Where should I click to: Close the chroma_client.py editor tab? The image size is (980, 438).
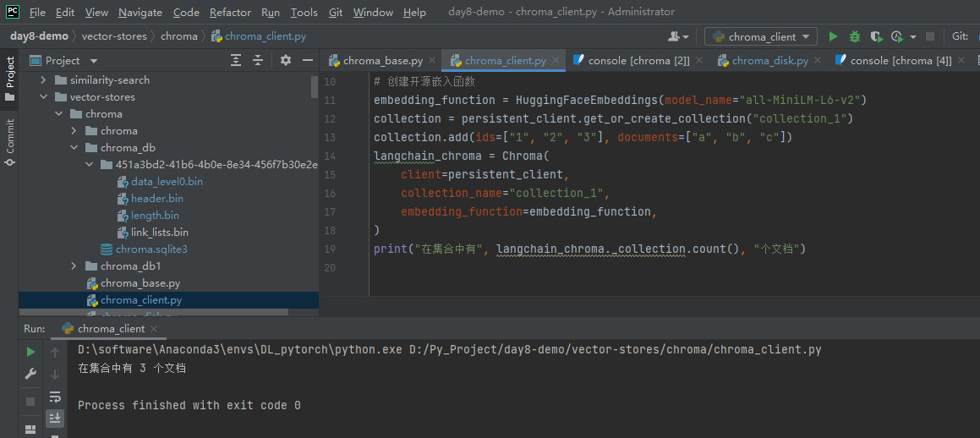click(557, 61)
